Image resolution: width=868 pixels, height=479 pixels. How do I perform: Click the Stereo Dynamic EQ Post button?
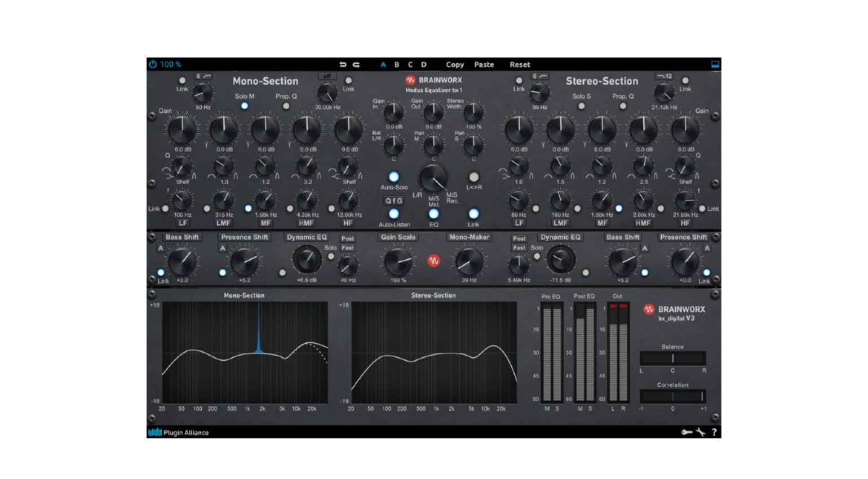coord(519,238)
